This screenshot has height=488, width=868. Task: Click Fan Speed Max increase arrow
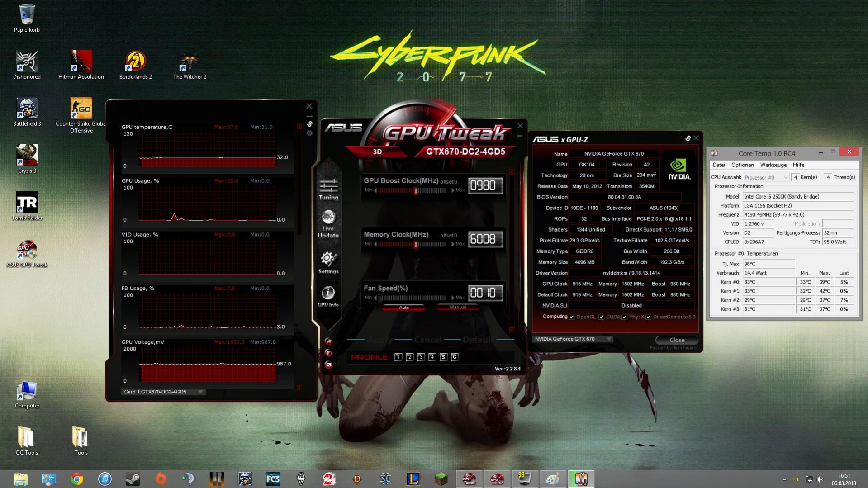coord(453,298)
